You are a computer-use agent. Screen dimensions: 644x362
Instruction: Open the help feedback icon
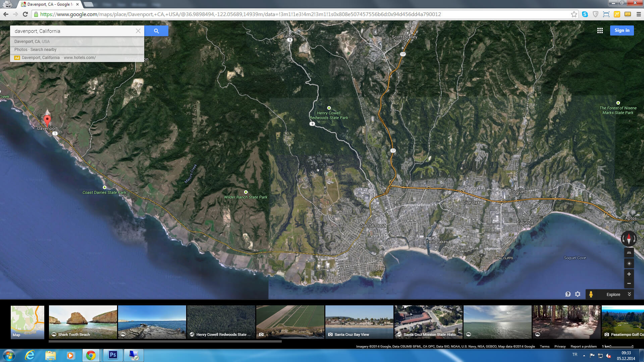(568, 294)
